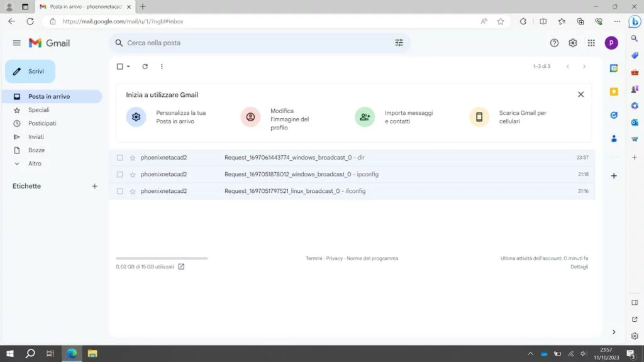The width and height of the screenshot is (644, 362).
Task: Open the Bozze folder
Action: [x=36, y=150]
